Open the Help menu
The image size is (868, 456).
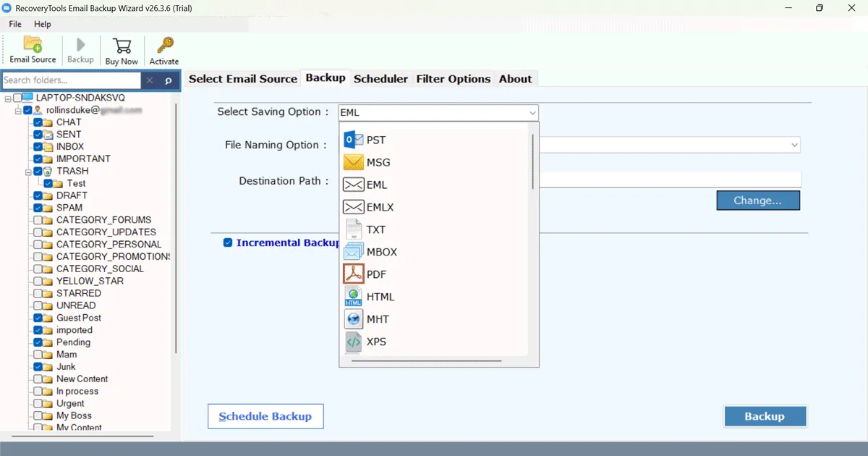coord(43,24)
